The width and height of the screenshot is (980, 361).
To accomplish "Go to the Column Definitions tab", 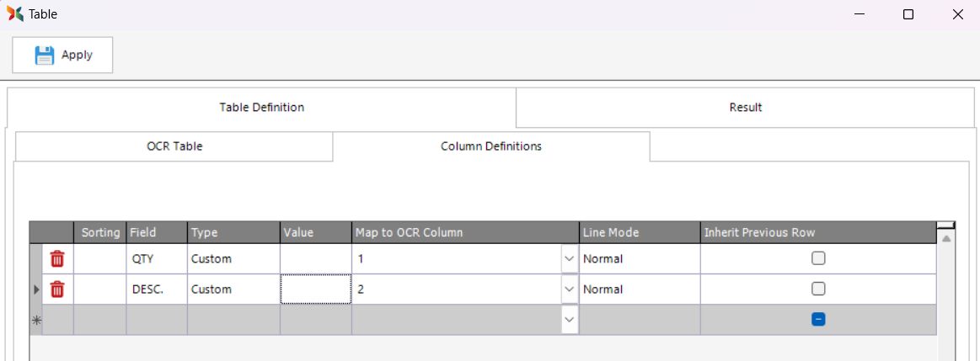I will click(x=491, y=146).
